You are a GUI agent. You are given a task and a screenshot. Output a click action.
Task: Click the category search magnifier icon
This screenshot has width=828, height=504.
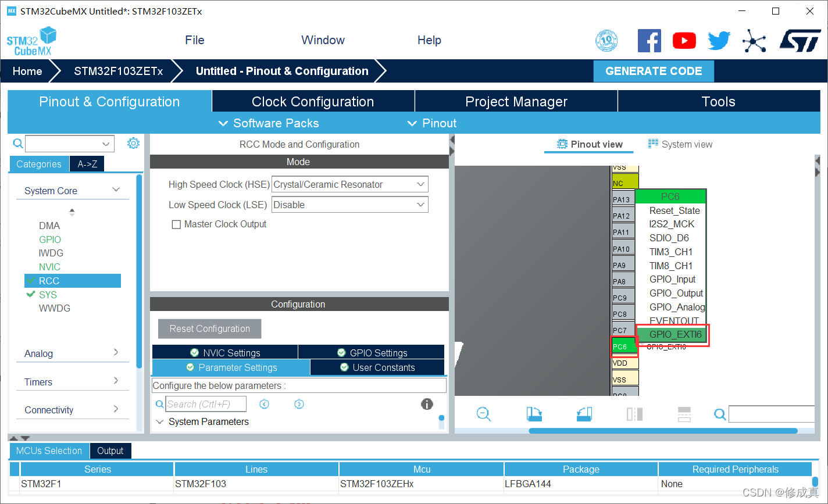(18, 144)
